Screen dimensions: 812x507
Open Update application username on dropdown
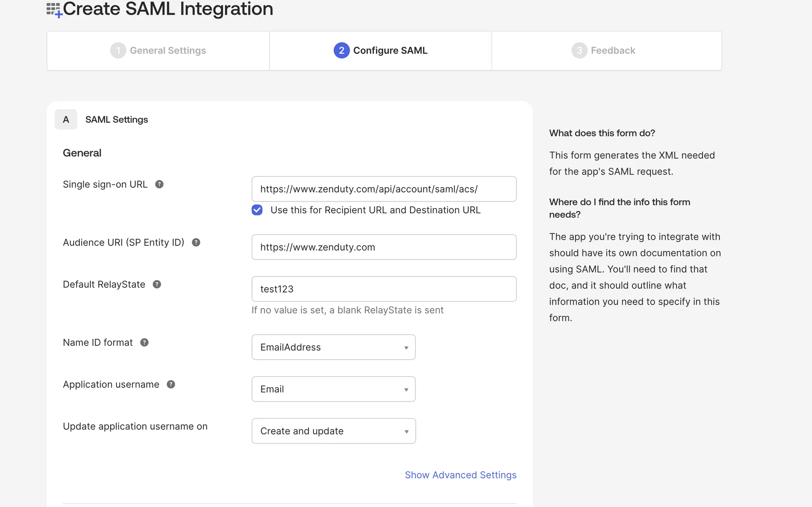point(333,431)
